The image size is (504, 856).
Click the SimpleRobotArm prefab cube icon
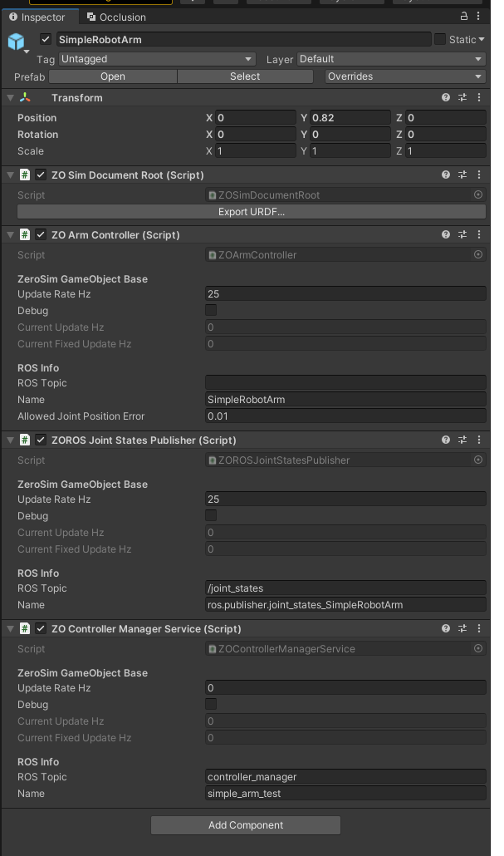click(17, 42)
